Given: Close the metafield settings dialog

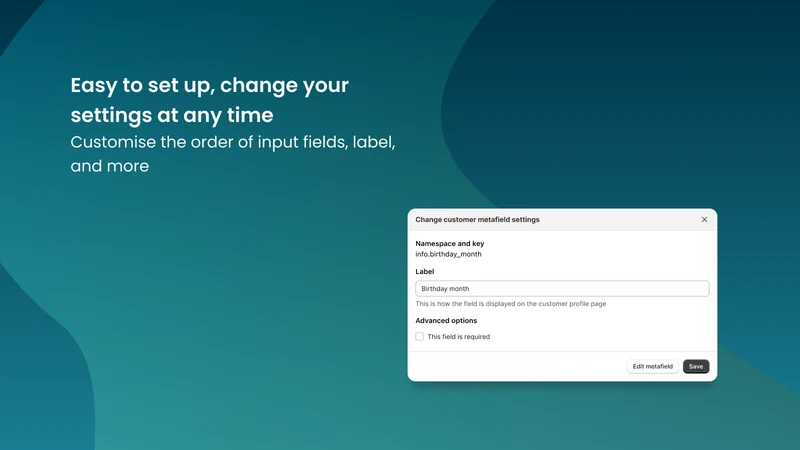Looking at the screenshot, I should (704, 219).
